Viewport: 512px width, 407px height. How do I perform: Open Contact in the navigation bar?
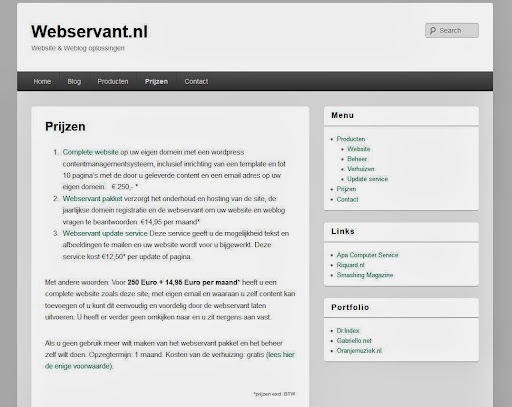coord(196,81)
